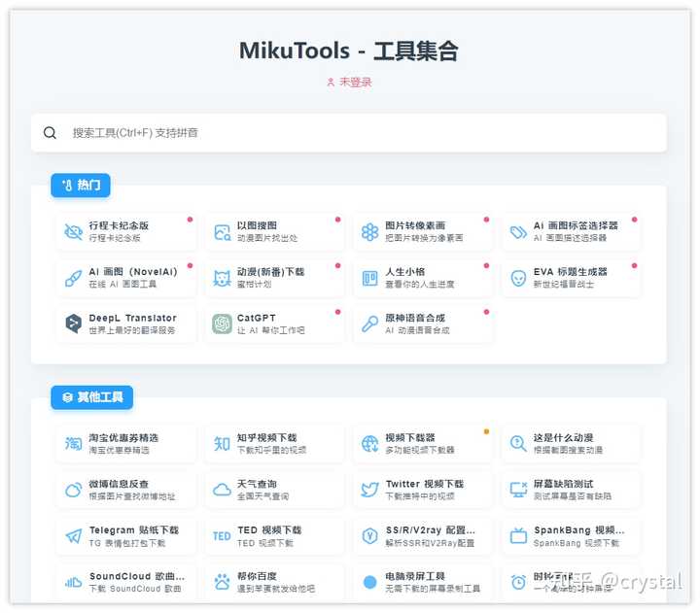
Task: Open AI 画图 (NovelAI) tool card
Action: click(125, 278)
